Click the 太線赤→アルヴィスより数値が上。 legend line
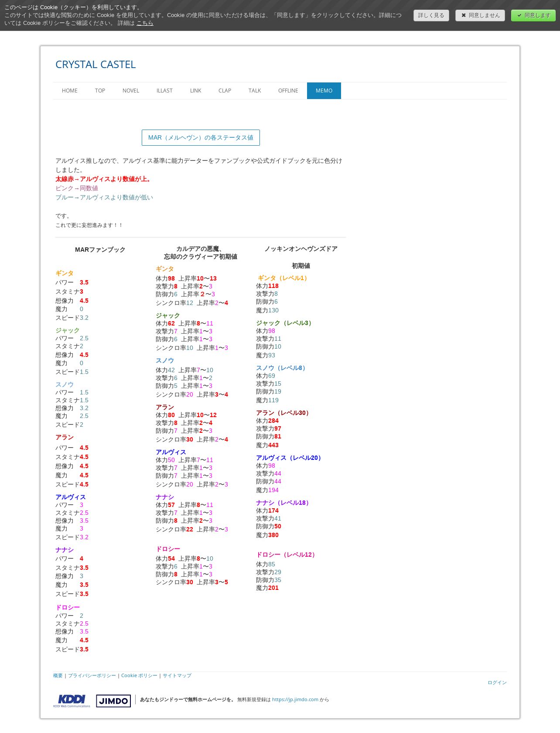This screenshot has height=733, width=560. 104,179
